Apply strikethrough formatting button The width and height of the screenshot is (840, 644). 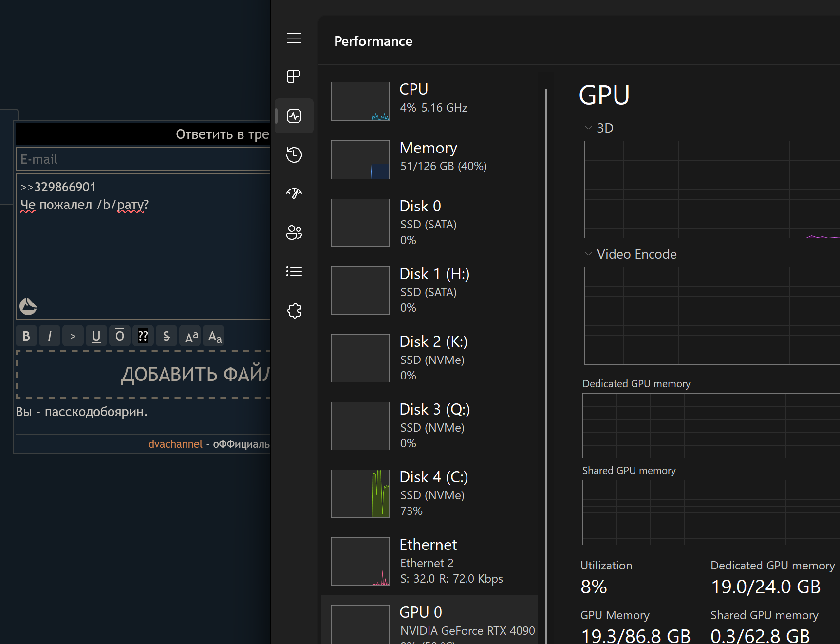point(167,336)
